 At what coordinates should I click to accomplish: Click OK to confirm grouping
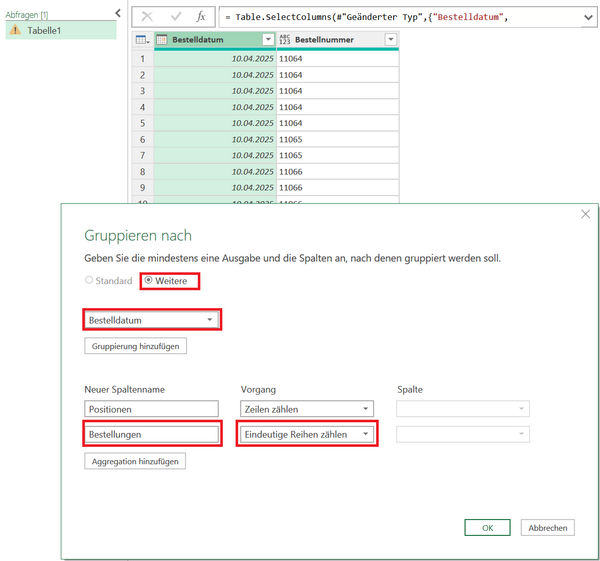click(489, 527)
